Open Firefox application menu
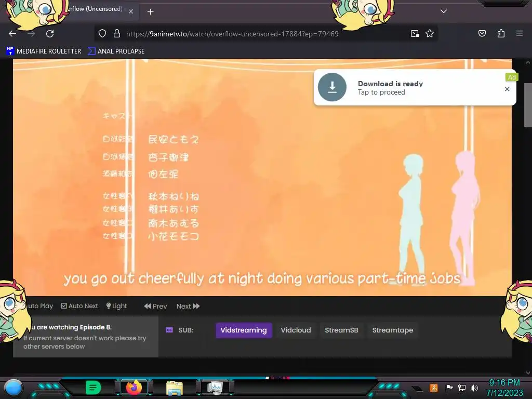 click(519, 33)
